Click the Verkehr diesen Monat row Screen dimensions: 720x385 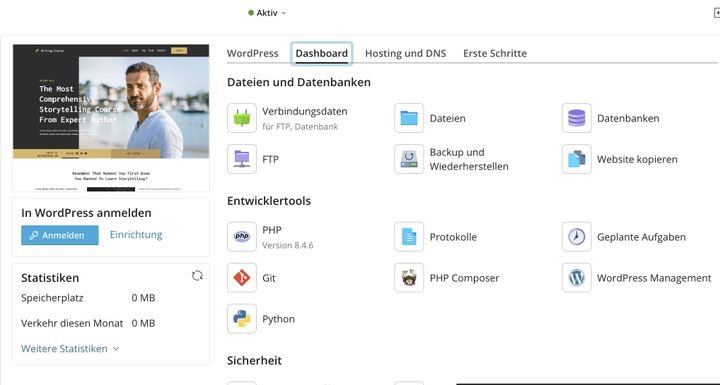coord(88,323)
